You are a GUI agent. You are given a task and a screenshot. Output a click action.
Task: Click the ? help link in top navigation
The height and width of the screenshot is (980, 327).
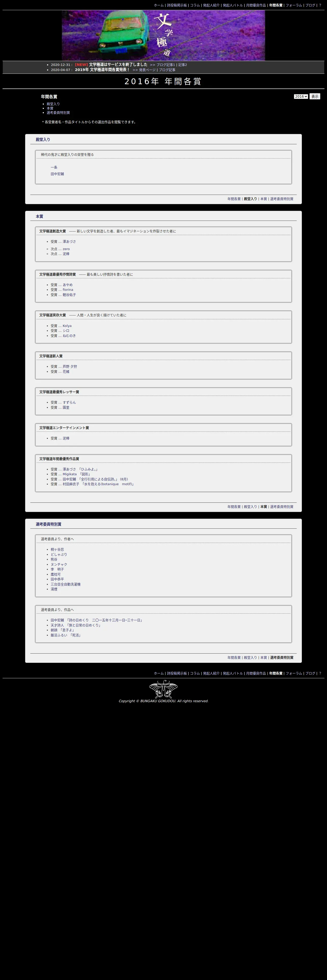(x=320, y=5)
